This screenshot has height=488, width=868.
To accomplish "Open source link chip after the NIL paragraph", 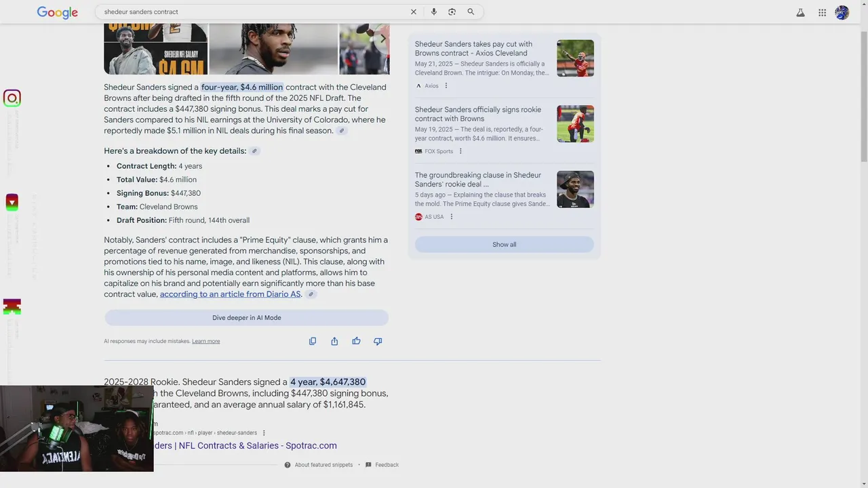I will point(342,131).
